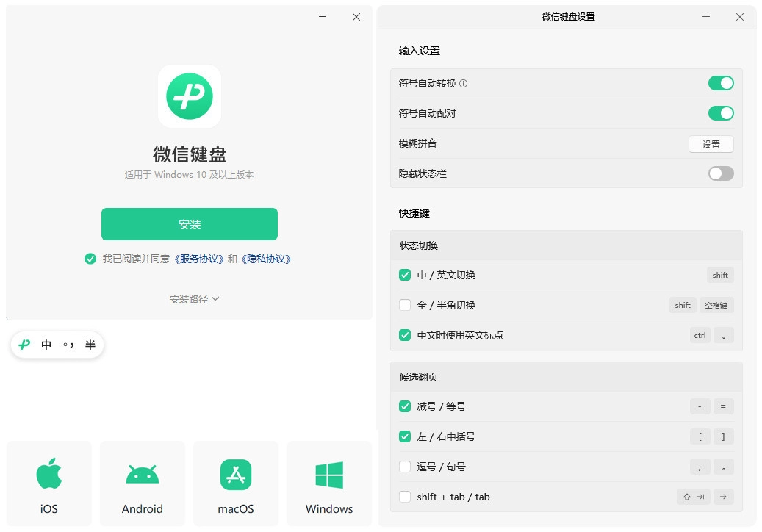The image size is (762, 532).
Task: Open 模糊拼音 设置 button
Action: tap(711, 144)
